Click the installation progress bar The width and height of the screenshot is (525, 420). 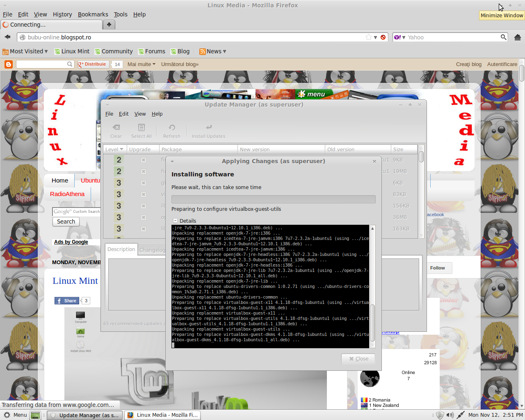[x=274, y=199]
